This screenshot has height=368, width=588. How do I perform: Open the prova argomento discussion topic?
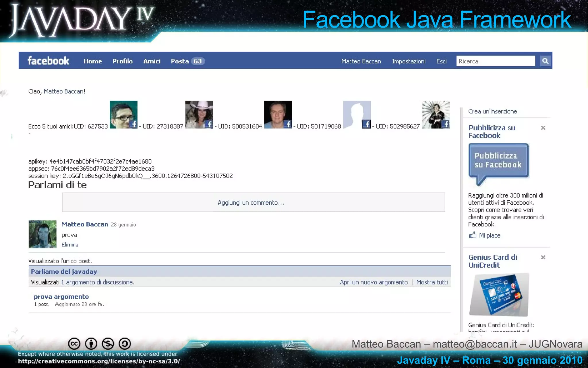tap(61, 297)
